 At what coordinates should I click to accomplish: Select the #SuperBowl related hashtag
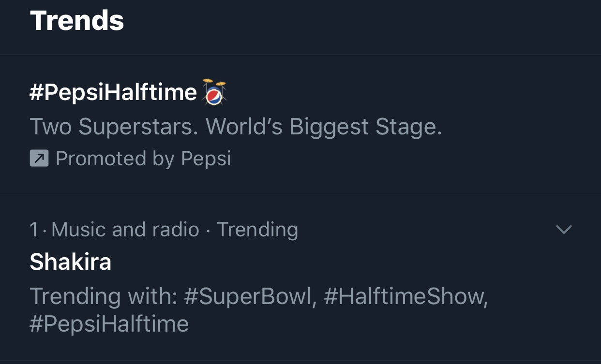pos(250,296)
